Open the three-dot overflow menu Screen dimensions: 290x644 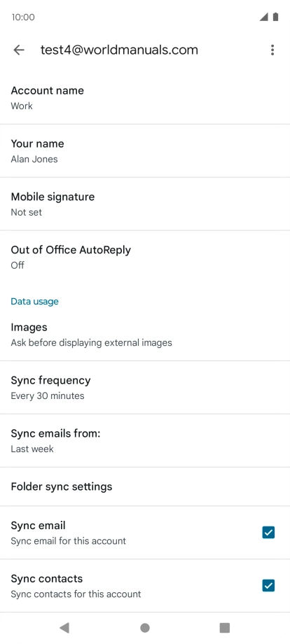point(272,50)
